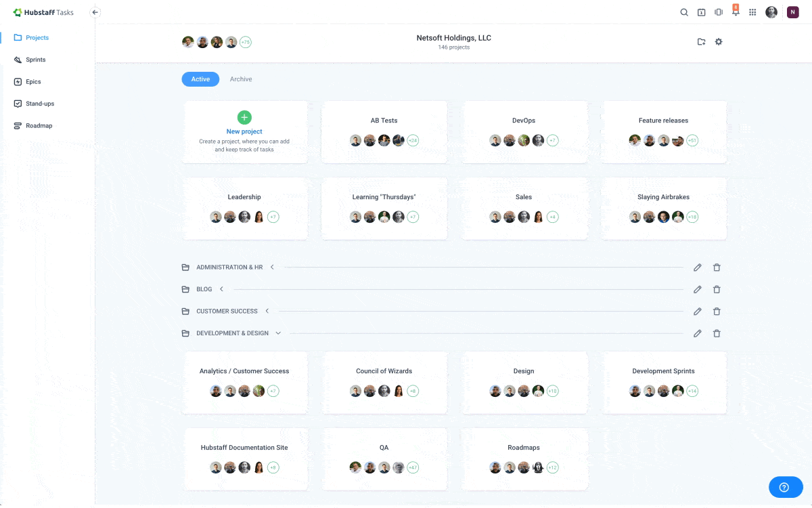Viewport: 812px width, 508px height.
Task: Delete the Blog folder
Action: (717, 289)
